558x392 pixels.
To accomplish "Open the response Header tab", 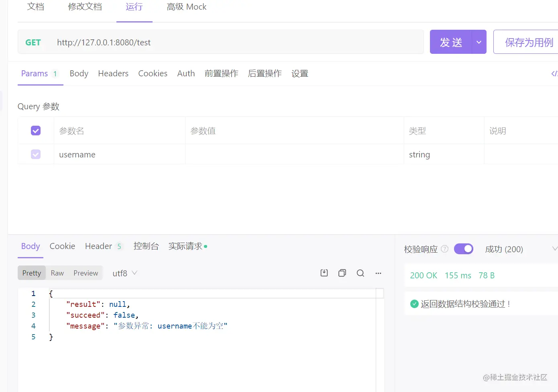I will (104, 246).
